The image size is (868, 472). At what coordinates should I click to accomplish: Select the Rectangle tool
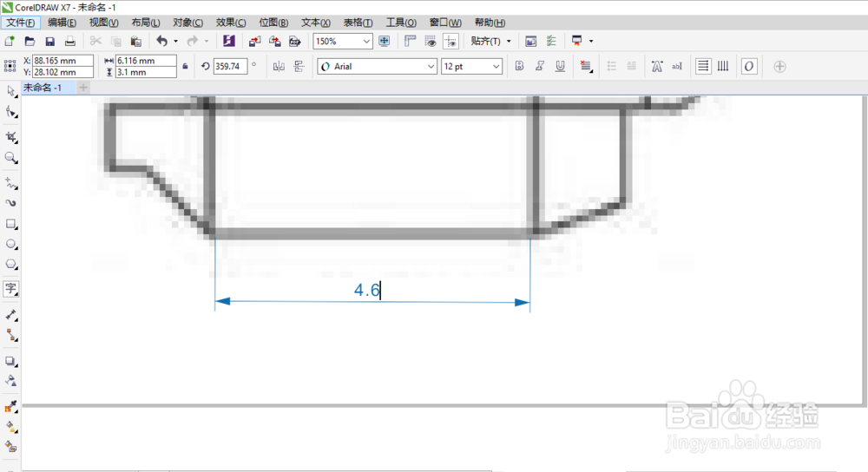pos(11,224)
